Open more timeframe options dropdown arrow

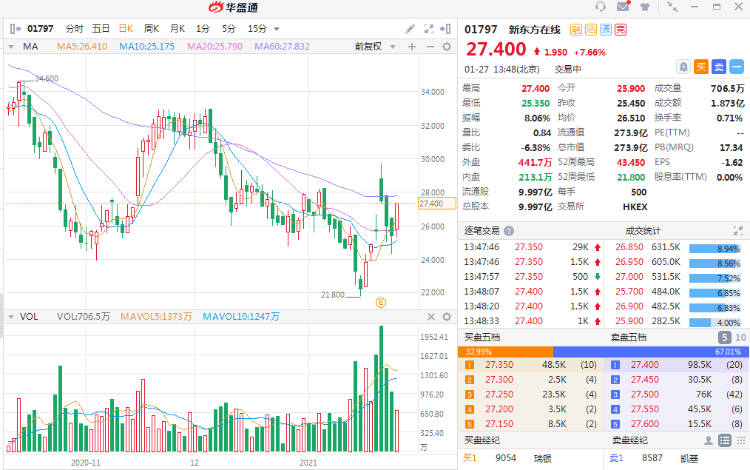point(276,29)
